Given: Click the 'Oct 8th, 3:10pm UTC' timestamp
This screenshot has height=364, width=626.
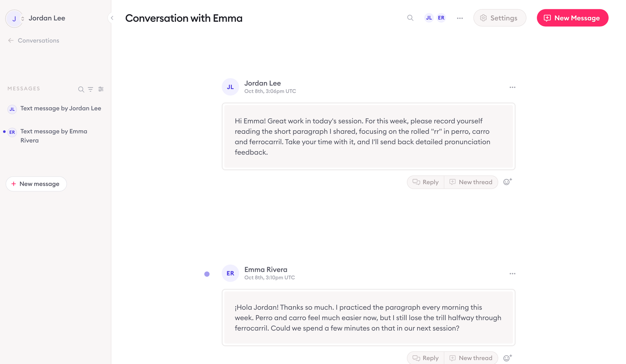Looking at the screenshot, I should click(270, 278).
